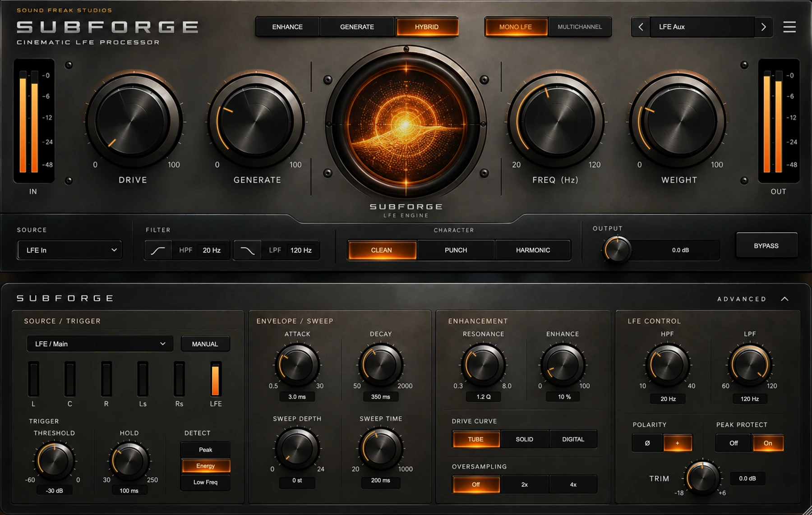Image resolution: width=812 pixels, height=515 pixels.
Task: Go to previous preset arrow
Action: [641, 27]
